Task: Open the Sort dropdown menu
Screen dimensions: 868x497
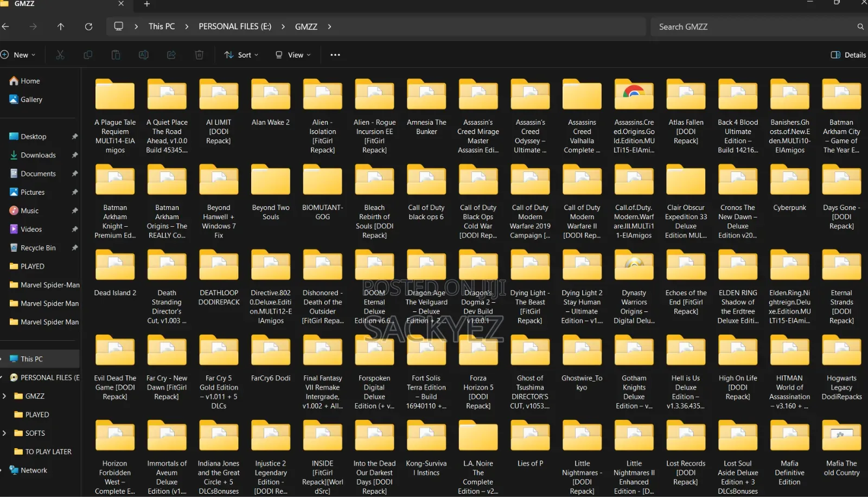Action: coord(241,55)
